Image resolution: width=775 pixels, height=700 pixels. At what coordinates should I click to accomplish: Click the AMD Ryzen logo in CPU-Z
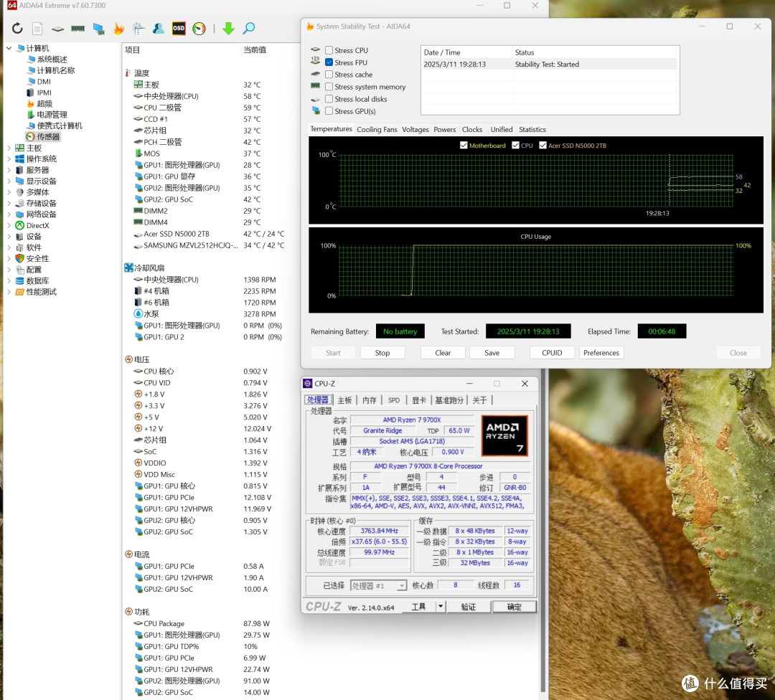point(504,435)
